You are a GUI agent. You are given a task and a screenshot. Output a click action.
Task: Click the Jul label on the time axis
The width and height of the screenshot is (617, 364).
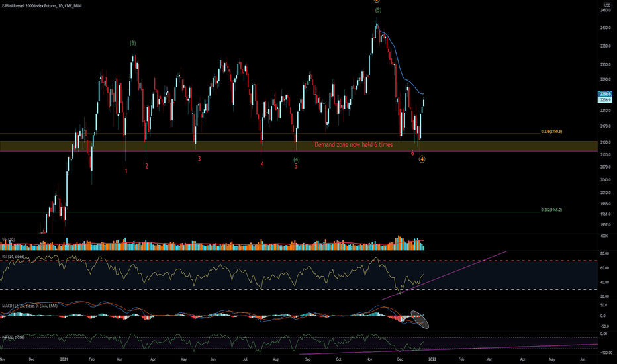(x=245, y=359)
